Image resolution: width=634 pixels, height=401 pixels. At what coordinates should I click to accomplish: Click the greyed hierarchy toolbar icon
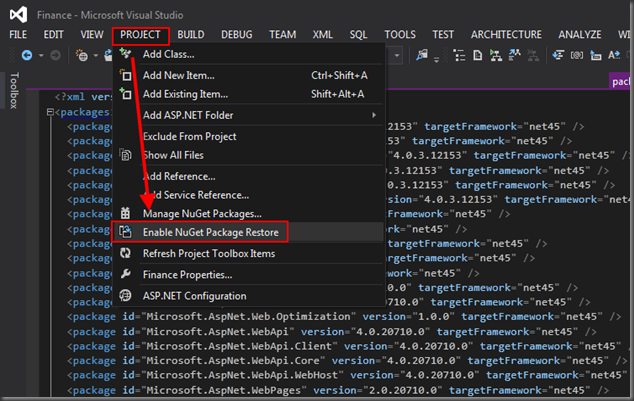click(533, 55)
